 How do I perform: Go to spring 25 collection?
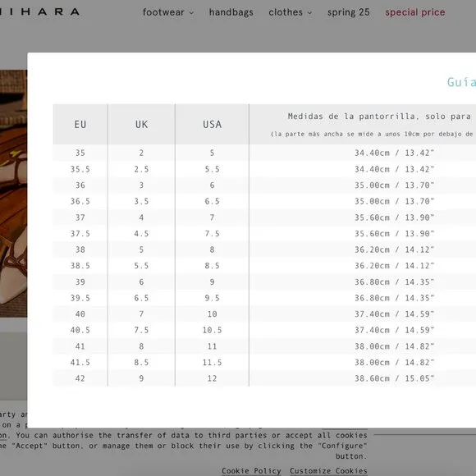coord(349,12)
